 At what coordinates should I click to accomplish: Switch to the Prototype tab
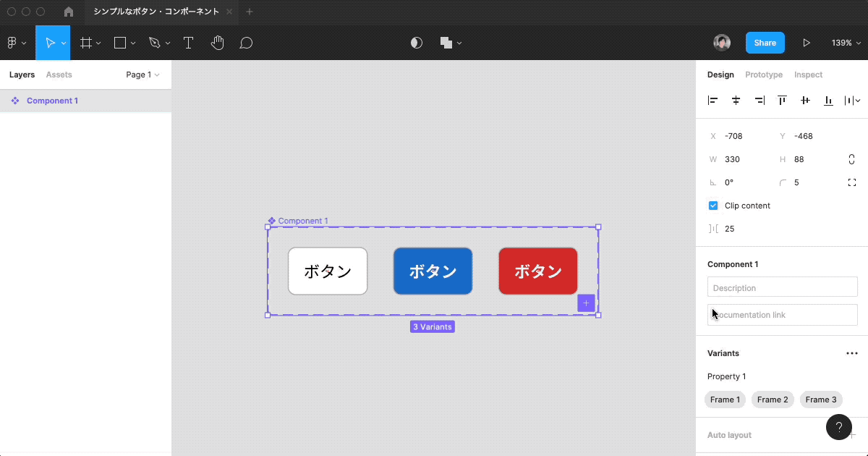(x=764, y=75)
